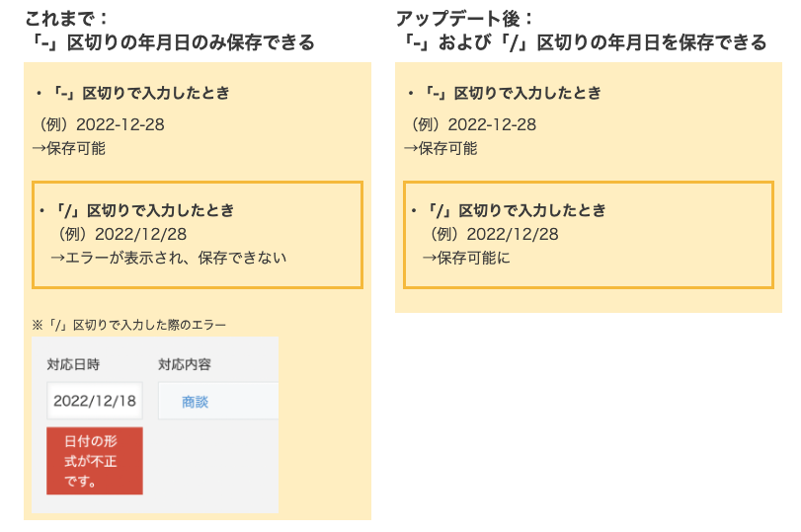The width and height of the screenshot is (801, 532).
Task: Select the 対応日時 label
Action: tap(73, 364)
